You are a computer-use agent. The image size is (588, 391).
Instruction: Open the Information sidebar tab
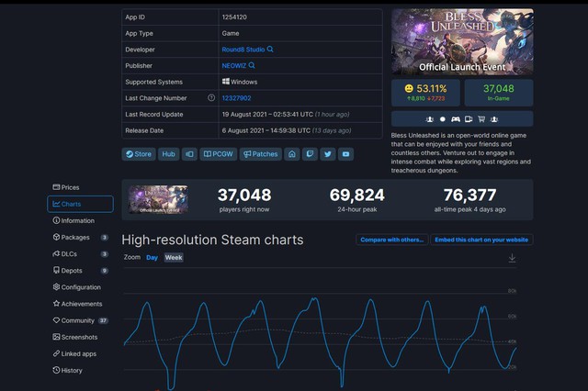[80, 220]
